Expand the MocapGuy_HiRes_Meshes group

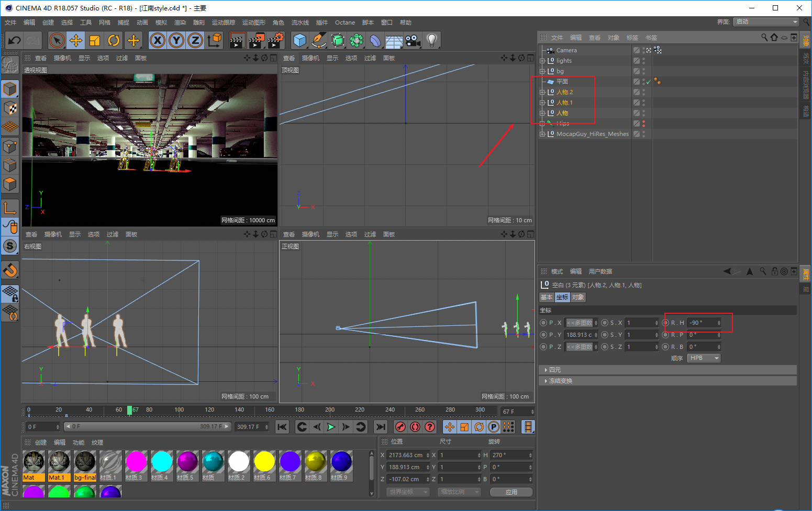(542, 134)
